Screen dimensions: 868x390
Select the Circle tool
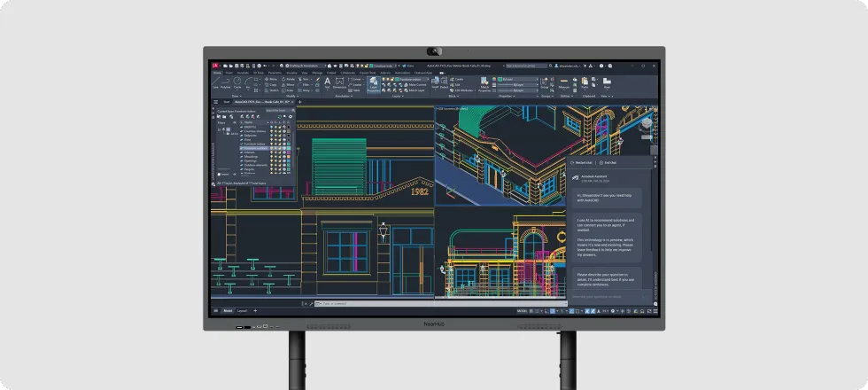[237, 83]
